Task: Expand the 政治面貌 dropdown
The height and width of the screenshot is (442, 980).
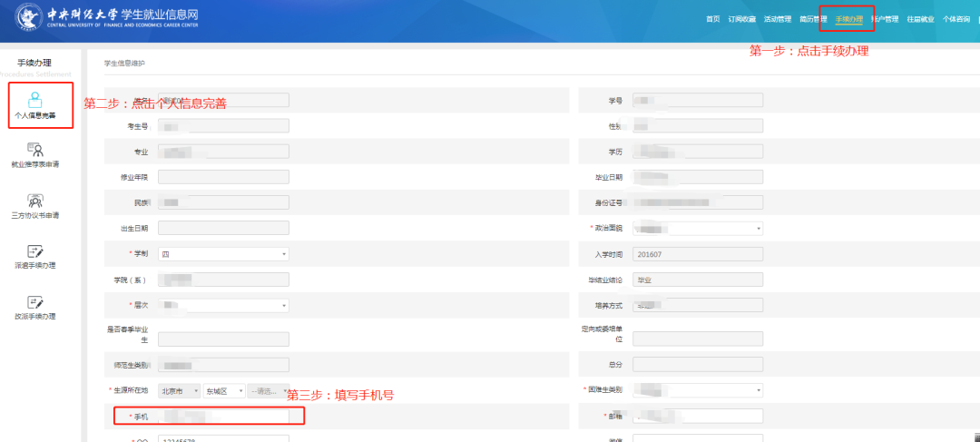Action: (x=697, y=229)
